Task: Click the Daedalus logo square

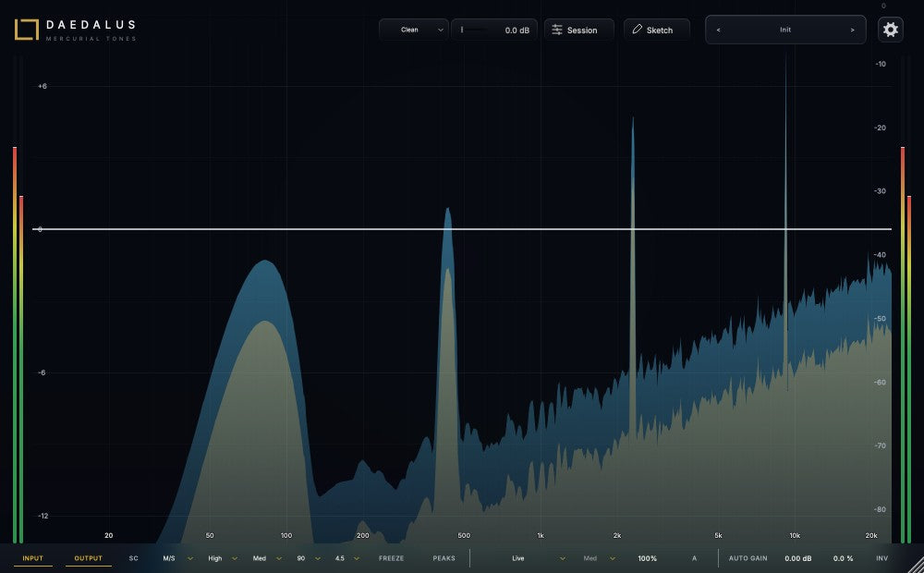Action: 27,30
